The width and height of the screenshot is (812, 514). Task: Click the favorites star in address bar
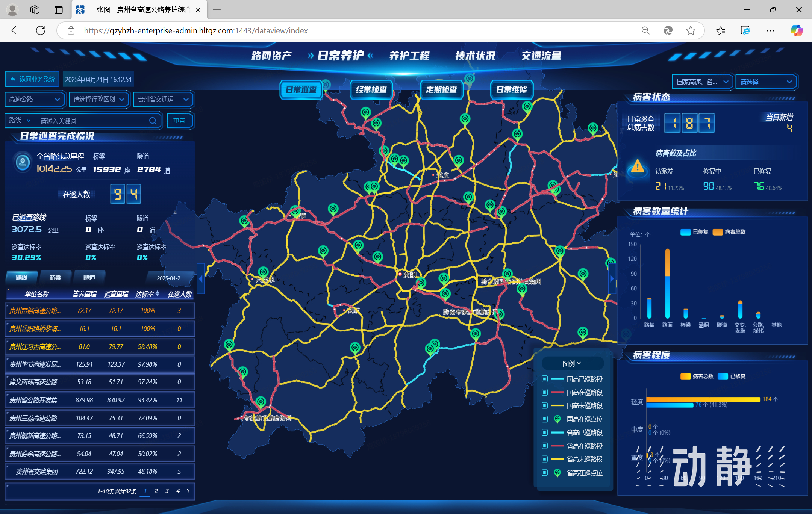coord(691,30)
